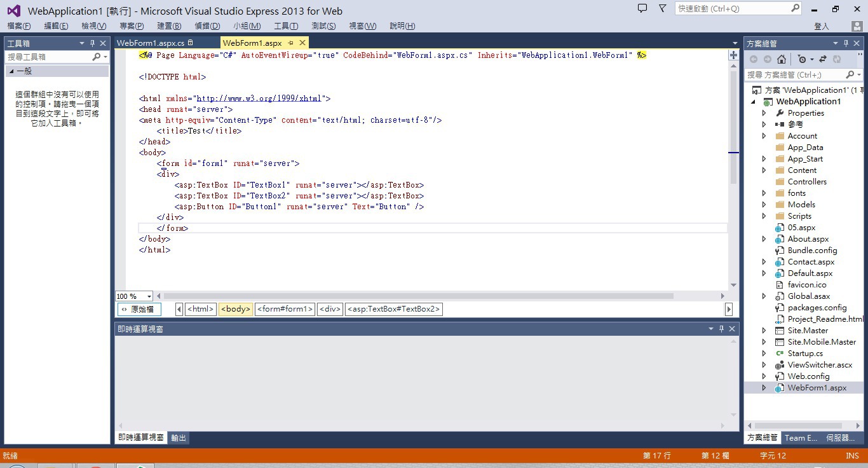Expand the Site.Master node

(x=764, y=331)
